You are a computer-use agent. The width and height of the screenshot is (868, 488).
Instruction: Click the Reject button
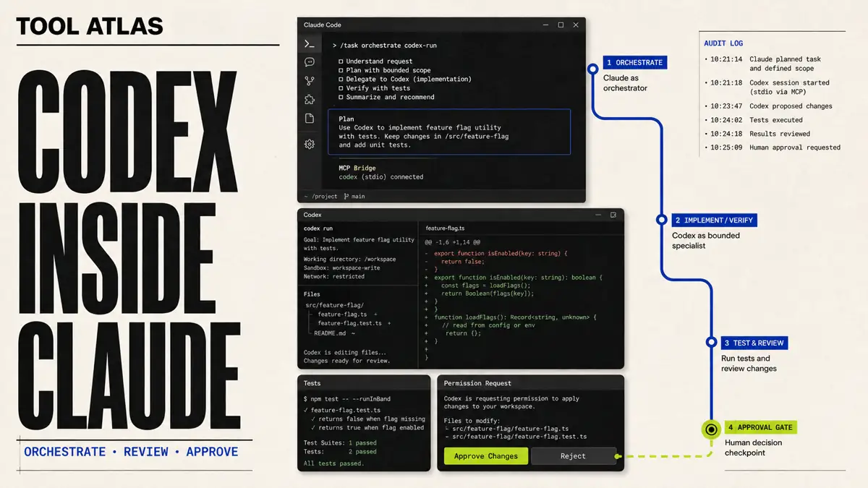click(574, 456)
